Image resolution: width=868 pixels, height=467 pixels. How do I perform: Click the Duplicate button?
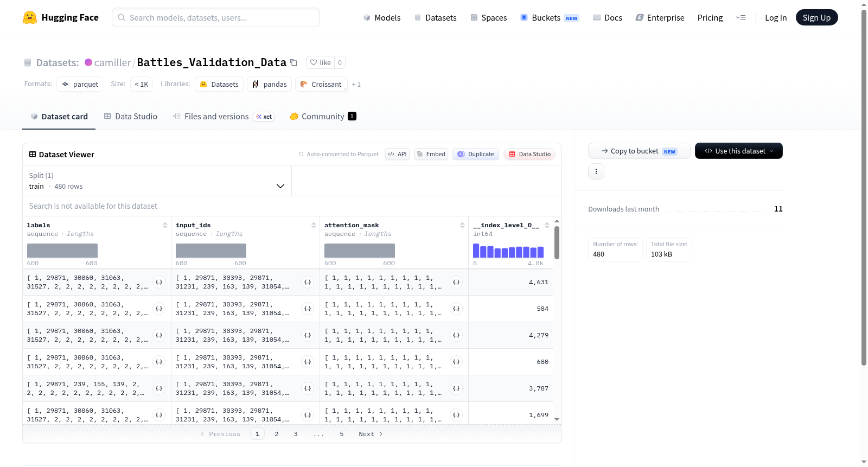click(x=476, y=154)
